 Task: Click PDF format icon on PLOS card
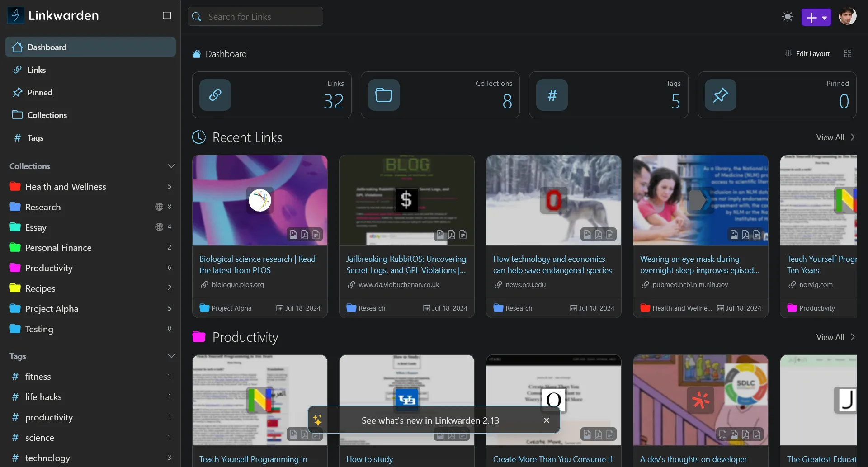305,235
